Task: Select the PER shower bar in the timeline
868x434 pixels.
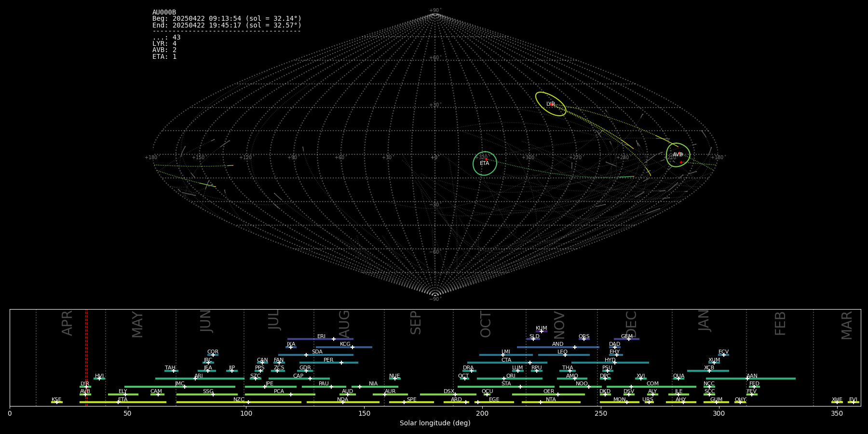Action: (329, 363)
